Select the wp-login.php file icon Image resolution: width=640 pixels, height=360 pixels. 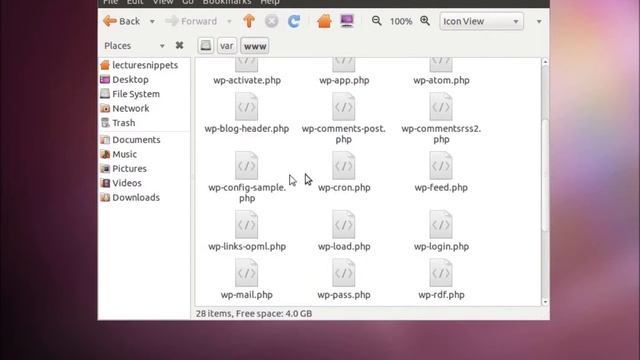coord(441,224)
